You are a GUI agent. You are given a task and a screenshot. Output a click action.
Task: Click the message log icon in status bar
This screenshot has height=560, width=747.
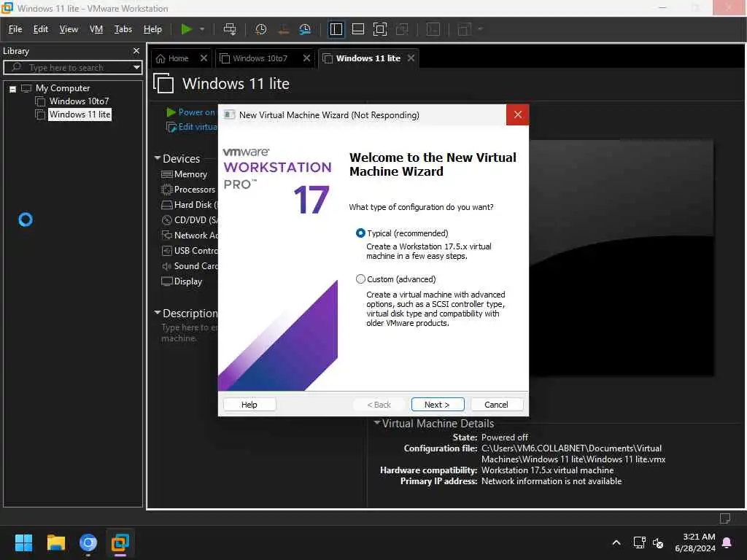(724, 518)
